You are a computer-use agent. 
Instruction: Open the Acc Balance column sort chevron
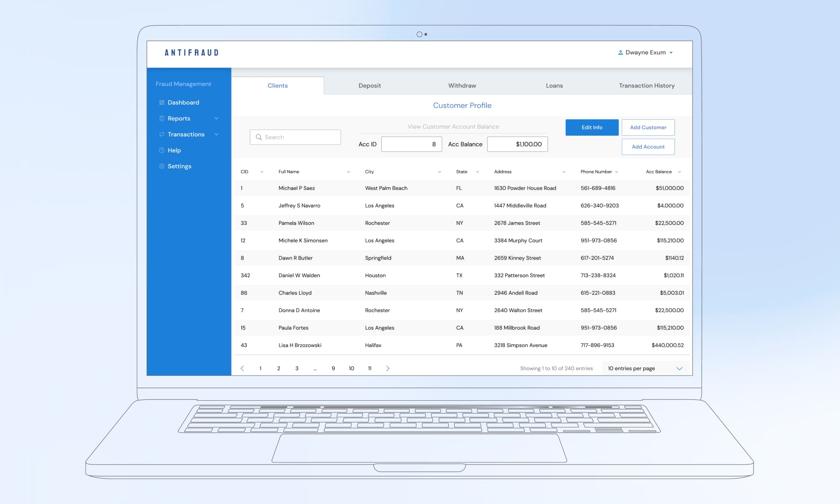[679, 172]
